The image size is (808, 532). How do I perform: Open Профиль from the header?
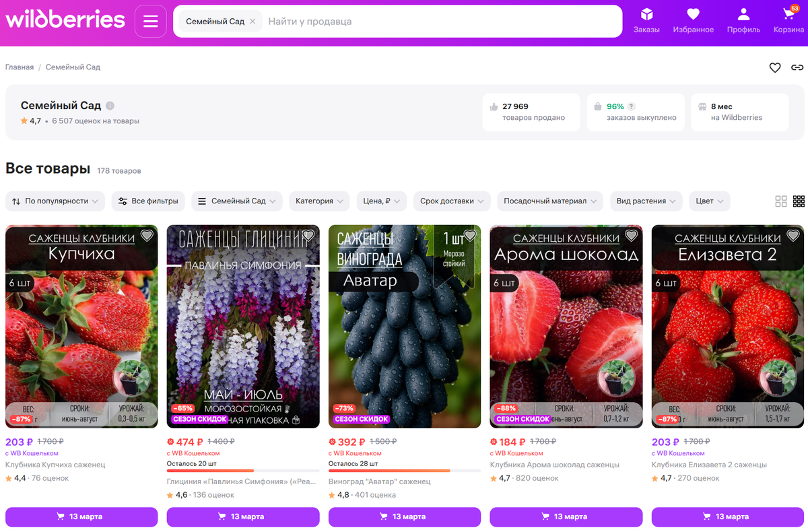[743, 20]
